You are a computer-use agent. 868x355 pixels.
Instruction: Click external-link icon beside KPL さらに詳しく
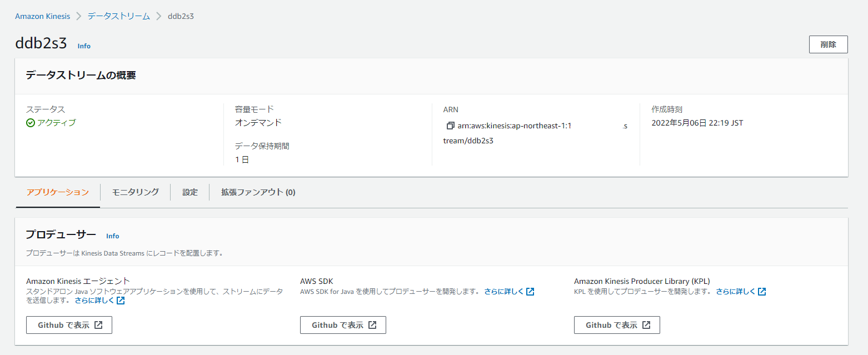click(x=762, y=292)
